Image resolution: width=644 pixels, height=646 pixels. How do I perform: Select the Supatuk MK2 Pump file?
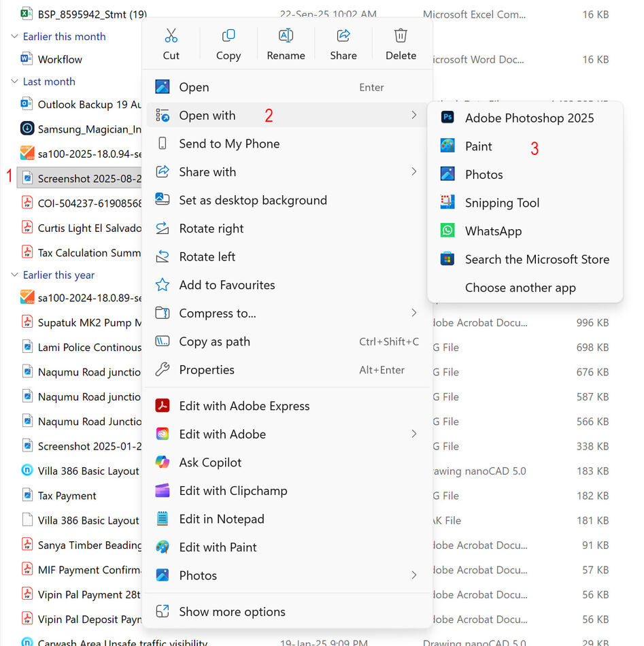coord(81,322)
